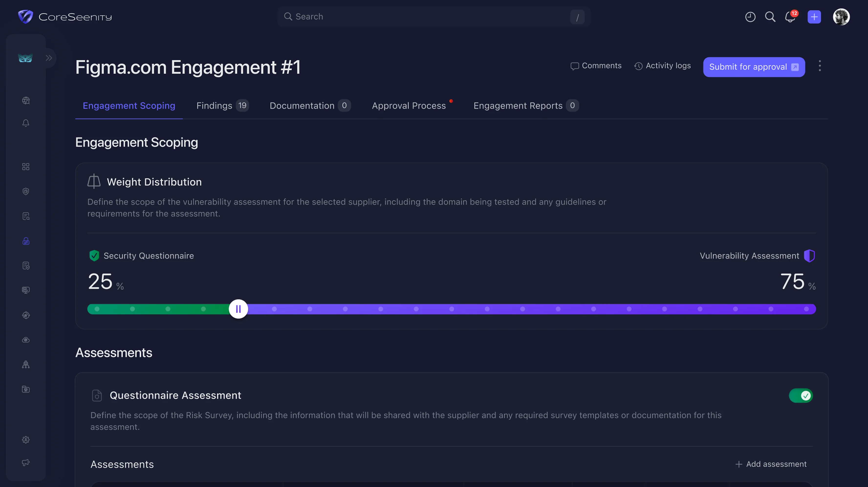
Task: Click the 25 % questionnaire value
Action: 106,281
